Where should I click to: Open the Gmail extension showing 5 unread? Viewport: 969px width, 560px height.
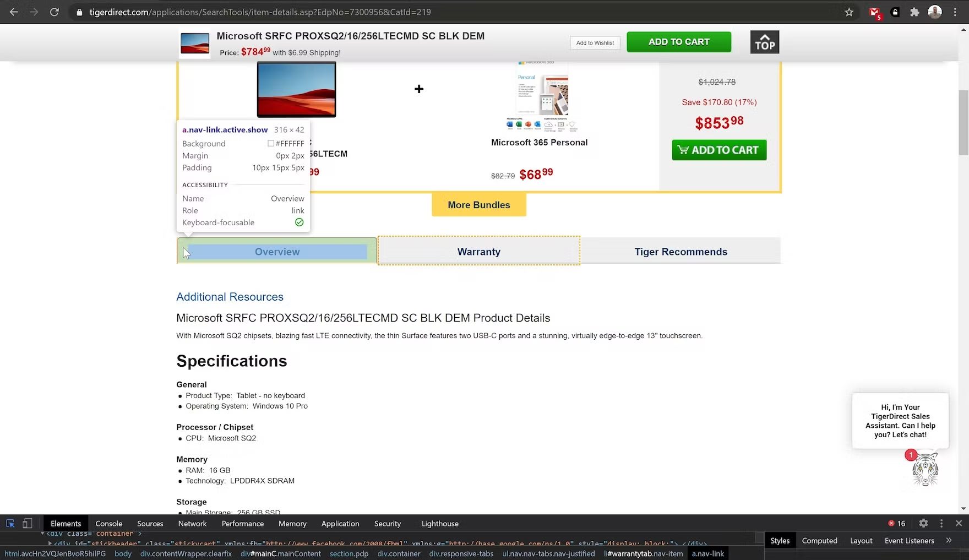(874, 12)
